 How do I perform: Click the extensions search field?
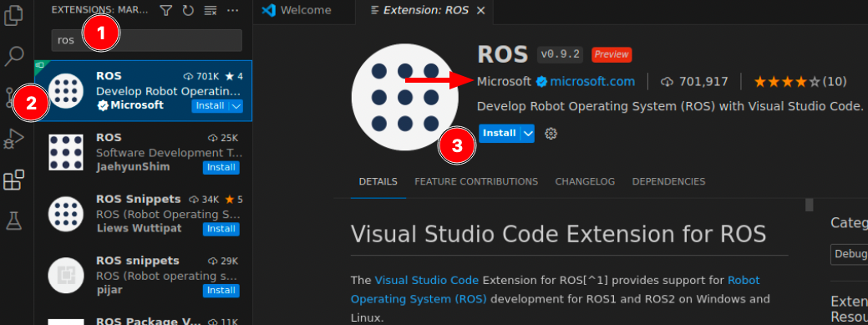click(x=147, y=40)
